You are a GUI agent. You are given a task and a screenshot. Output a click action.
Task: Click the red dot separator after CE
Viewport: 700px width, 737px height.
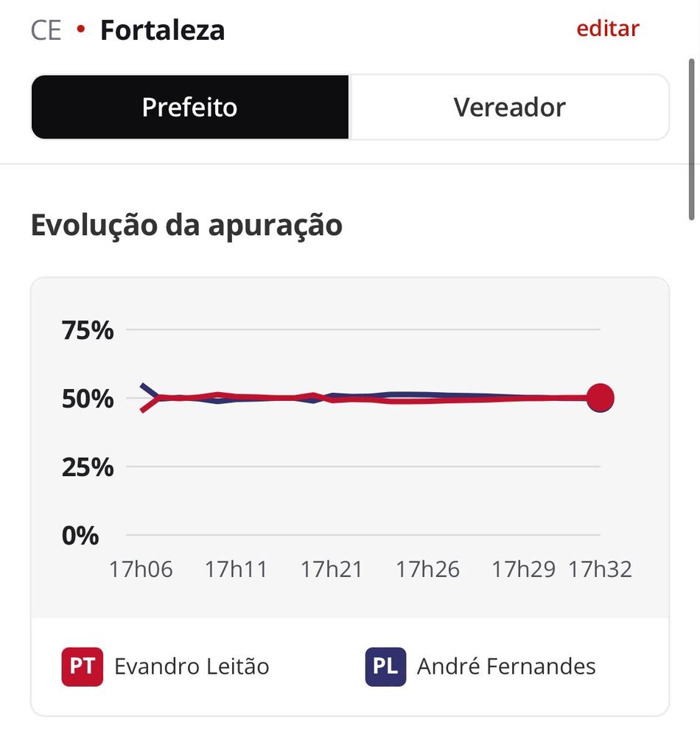pyautogui.click(x=81, y=30)
